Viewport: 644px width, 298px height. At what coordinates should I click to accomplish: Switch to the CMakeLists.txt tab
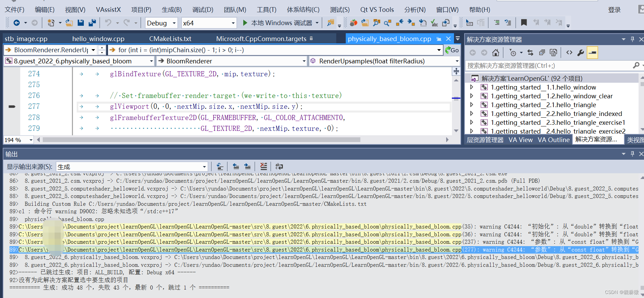point(170,39)
